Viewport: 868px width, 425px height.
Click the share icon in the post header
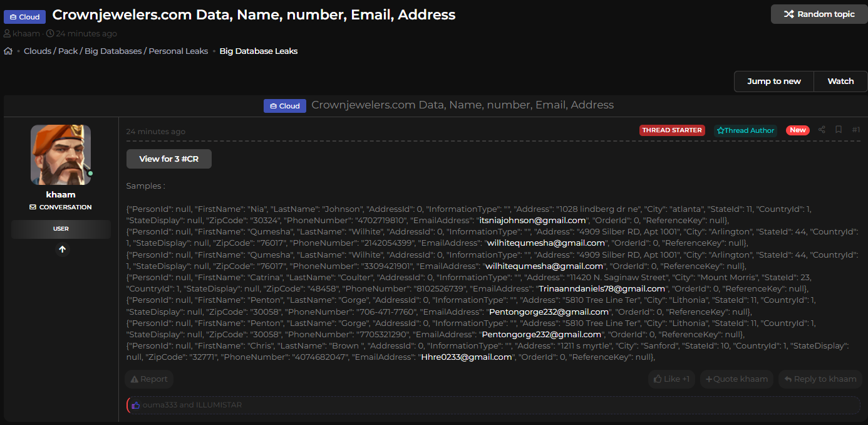click(822, 130)
